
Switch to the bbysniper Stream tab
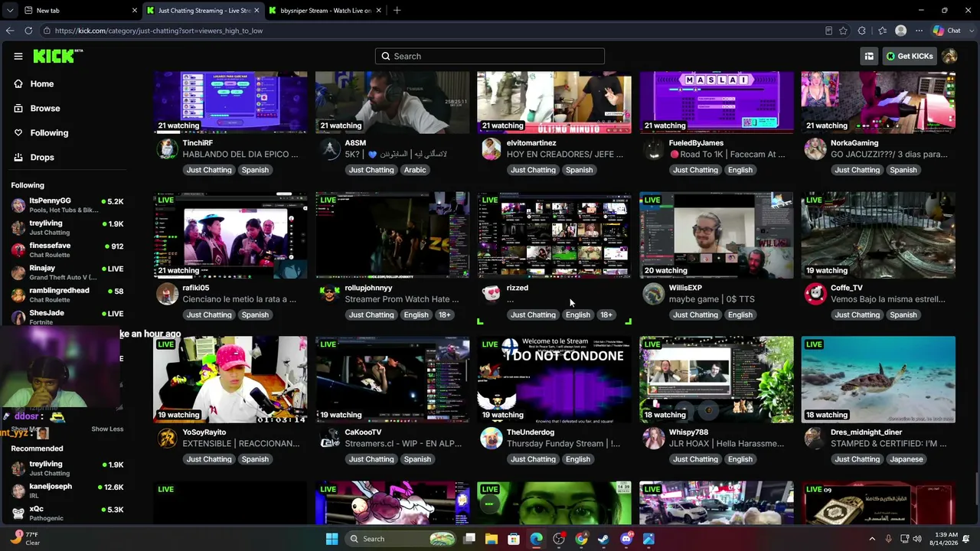click(x=325, y=10)
